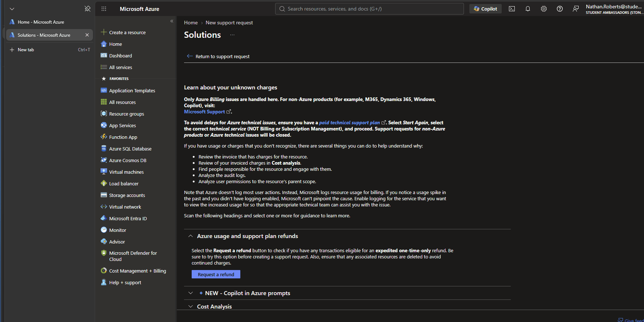Open the Nathan.Roberts account menu
The height and width of the screenshot is (322, 644).
pyautogui.click(x=614, y=9)
